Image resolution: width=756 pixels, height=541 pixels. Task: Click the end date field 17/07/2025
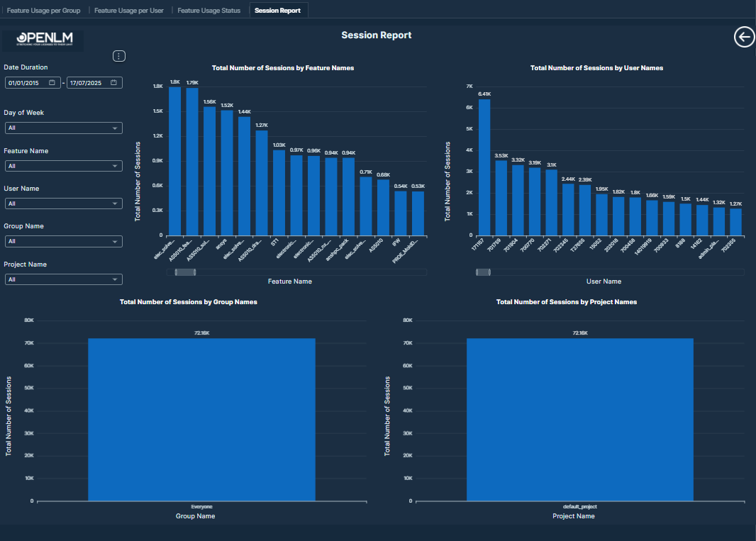(87, 83)
